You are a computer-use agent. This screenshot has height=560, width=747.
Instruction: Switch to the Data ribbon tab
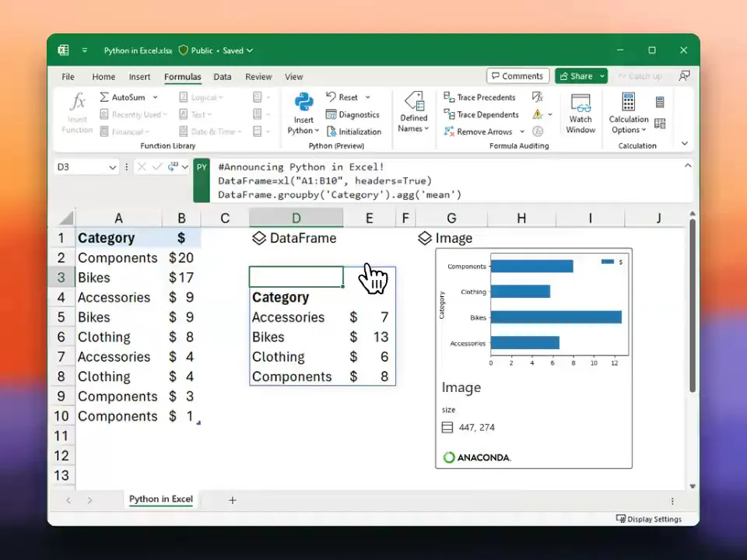click(223, 77)
